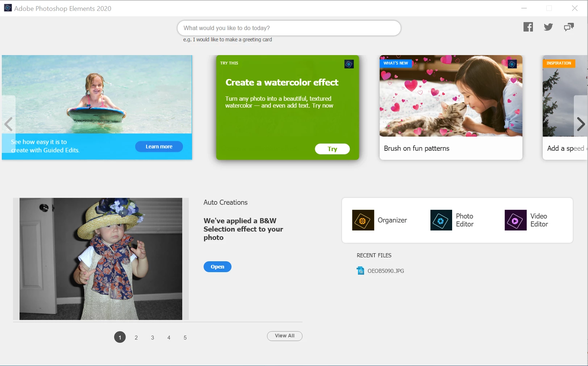
Task: Click the INSPIRATION badge
Action: coord(559,63)
